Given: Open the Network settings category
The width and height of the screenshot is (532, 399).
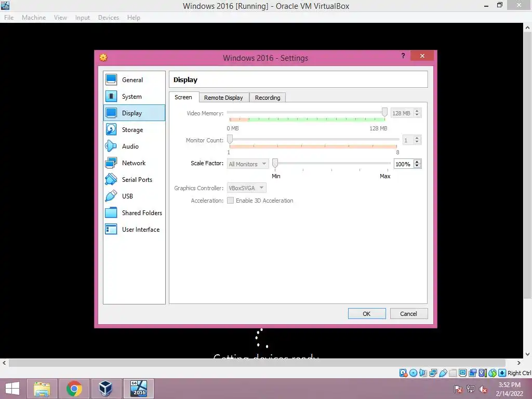Looking at the screenshot, I should pos(134,163).
